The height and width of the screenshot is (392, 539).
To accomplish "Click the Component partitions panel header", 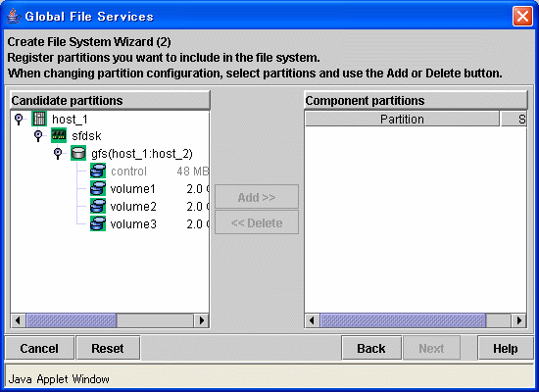I will 416,100.
